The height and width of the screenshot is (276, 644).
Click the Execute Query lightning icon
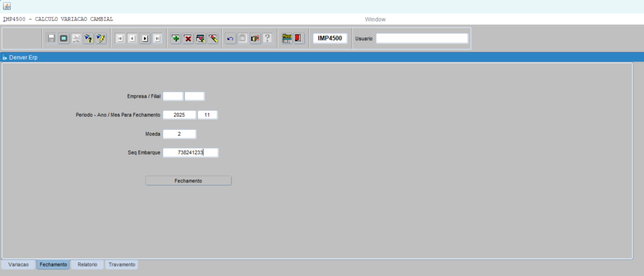coord(101,38)
